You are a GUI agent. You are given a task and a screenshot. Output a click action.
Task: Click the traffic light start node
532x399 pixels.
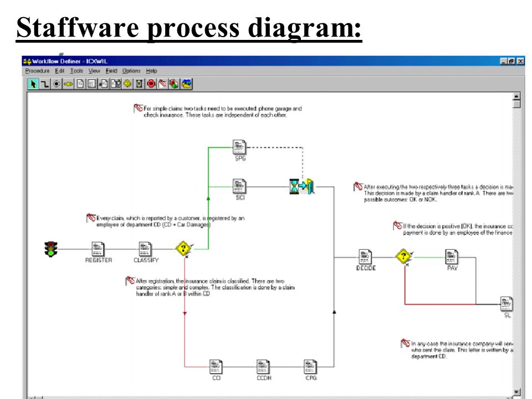(x=51, y=249)
